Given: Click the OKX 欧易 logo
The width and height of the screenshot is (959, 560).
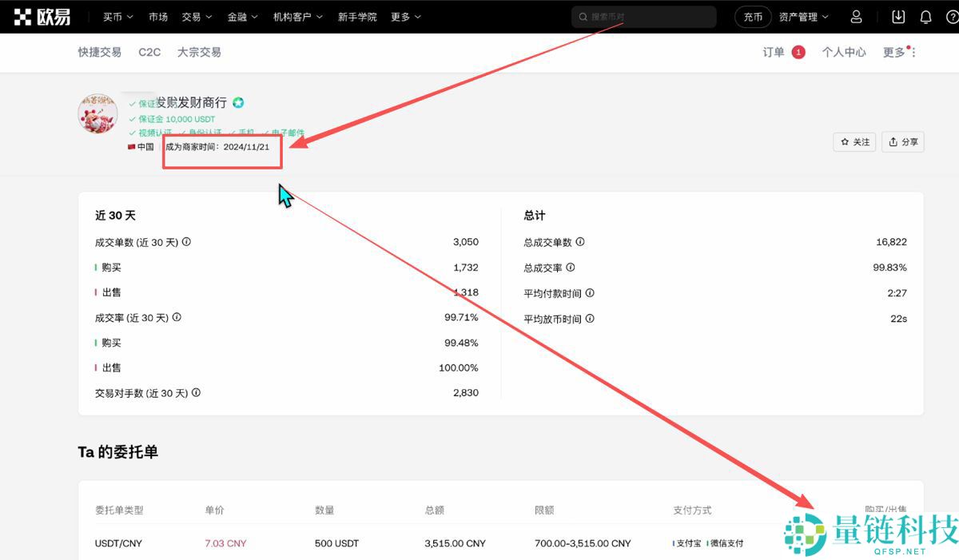Looking at the screenshot, I should click(42, 16).
